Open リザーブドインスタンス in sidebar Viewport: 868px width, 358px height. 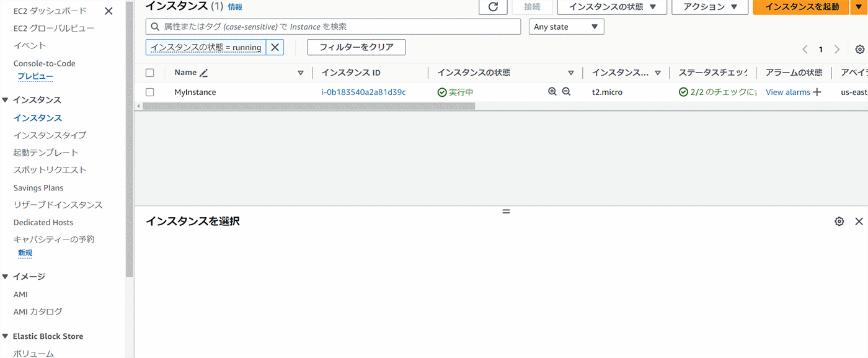point(58,205)
